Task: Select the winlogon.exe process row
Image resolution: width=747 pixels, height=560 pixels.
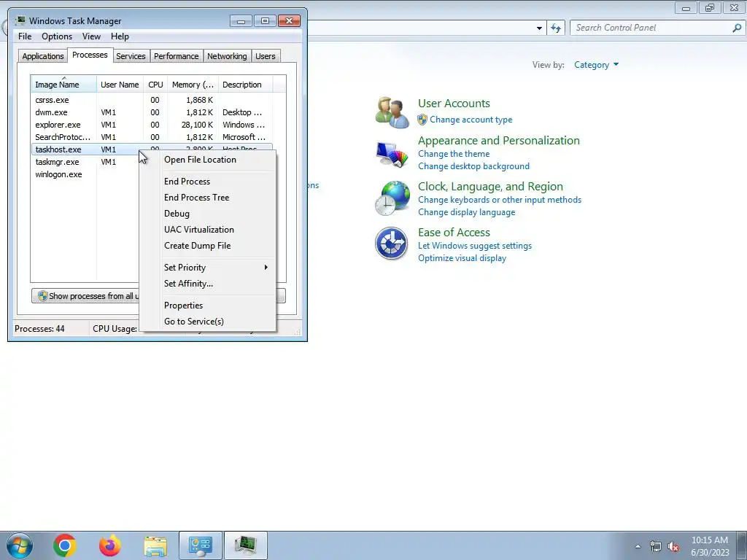Action: tap(86, 174)
